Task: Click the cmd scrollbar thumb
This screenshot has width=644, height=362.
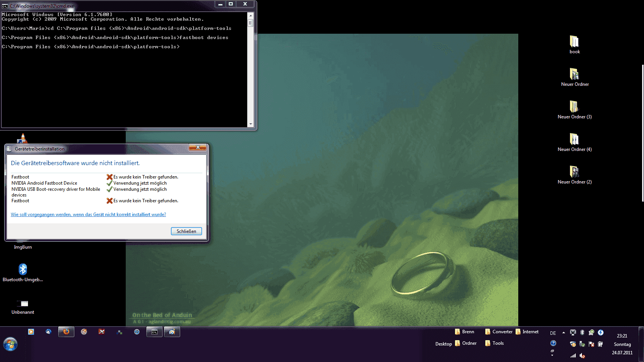Action: coord(251,23)
